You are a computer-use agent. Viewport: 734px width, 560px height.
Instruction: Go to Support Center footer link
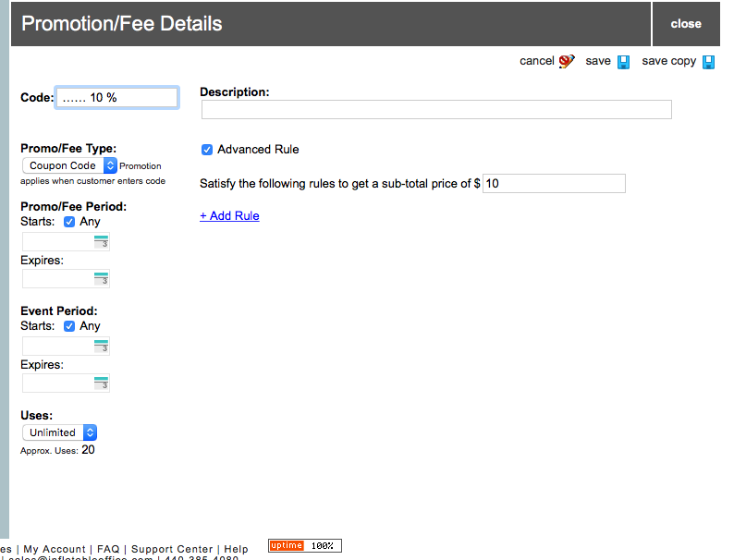tap(172, 549)
